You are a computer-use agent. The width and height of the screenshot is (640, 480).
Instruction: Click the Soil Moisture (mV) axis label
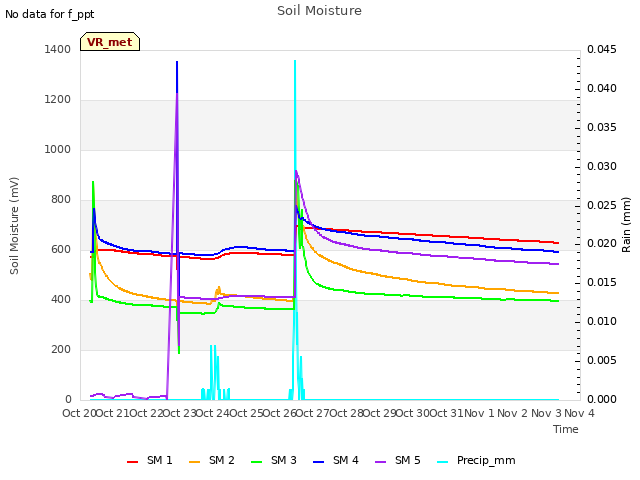14,226
